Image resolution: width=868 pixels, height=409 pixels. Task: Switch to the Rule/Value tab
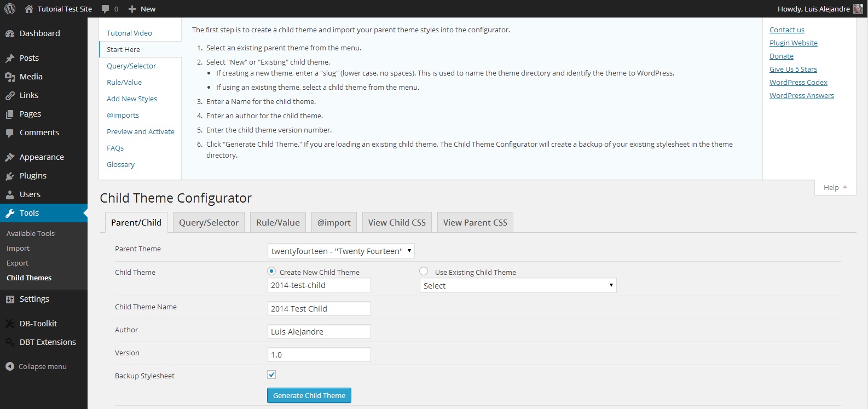(x=278, y=222)
